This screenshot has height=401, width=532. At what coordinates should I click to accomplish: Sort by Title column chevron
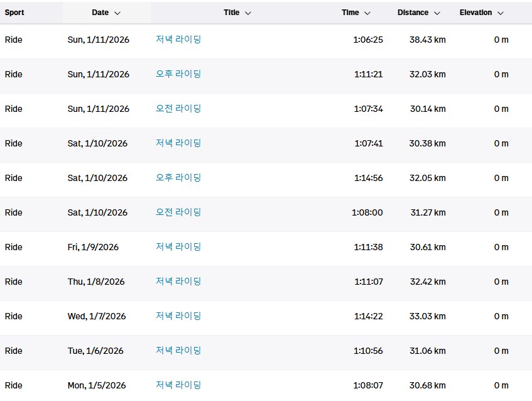(248, 13)
